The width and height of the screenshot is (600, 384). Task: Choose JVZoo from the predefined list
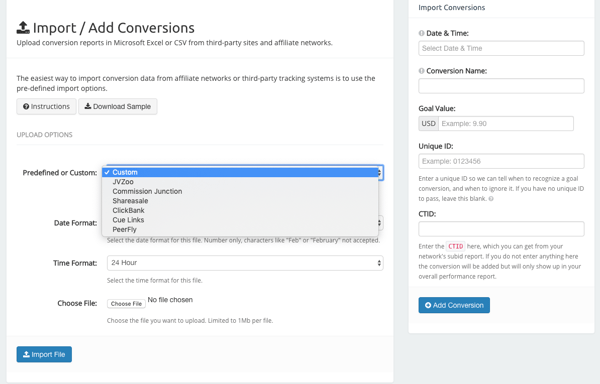click(240, 182)
